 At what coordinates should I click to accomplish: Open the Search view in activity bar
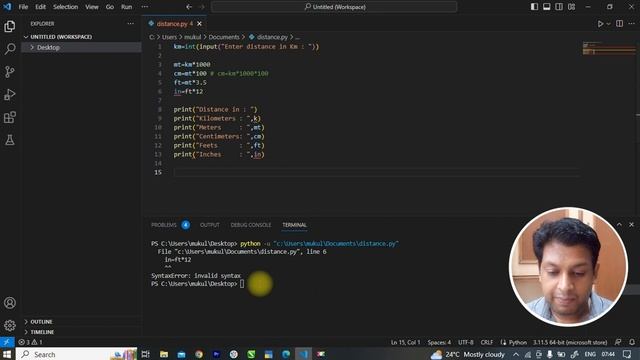pyautogui.click(x=10, y=49)
